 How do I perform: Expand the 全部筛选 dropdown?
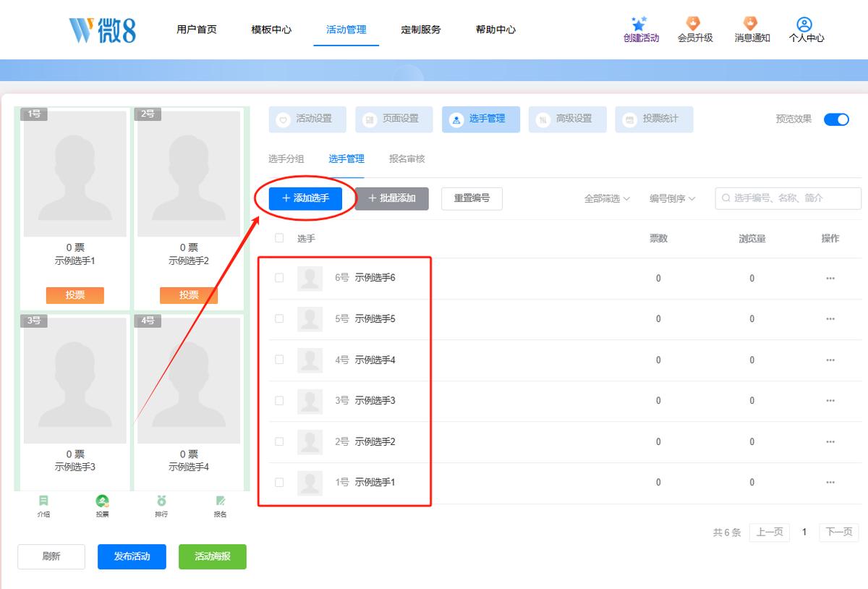(607, 198)
